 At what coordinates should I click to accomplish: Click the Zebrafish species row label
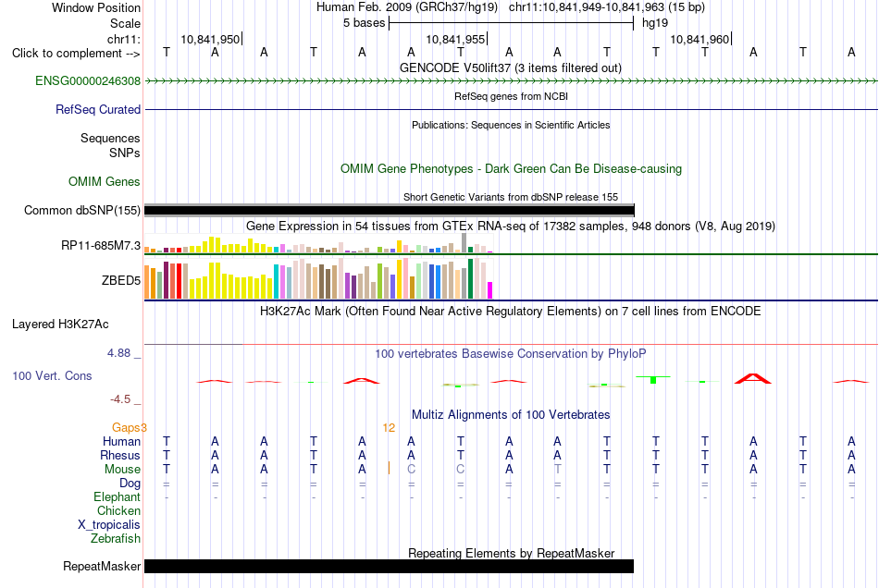click(116, 538)
